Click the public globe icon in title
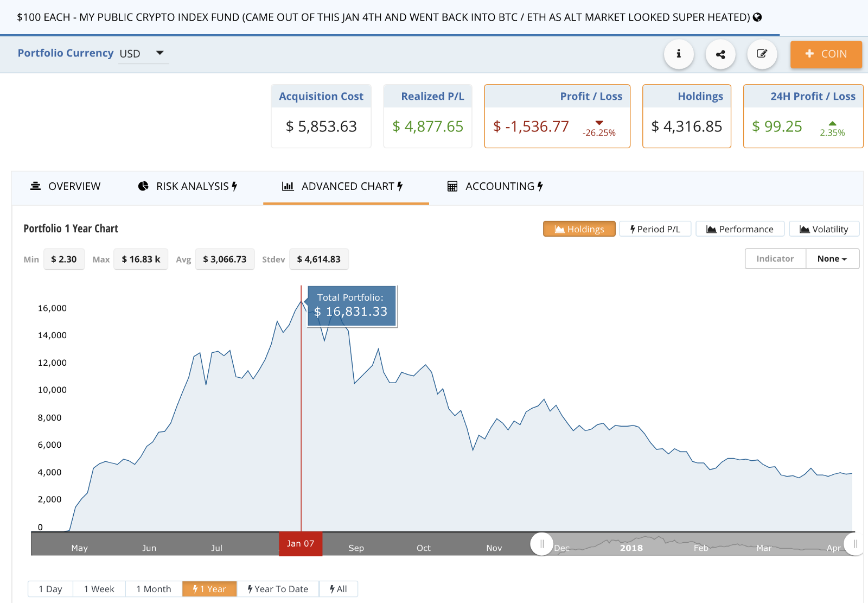 pos(757,17)
